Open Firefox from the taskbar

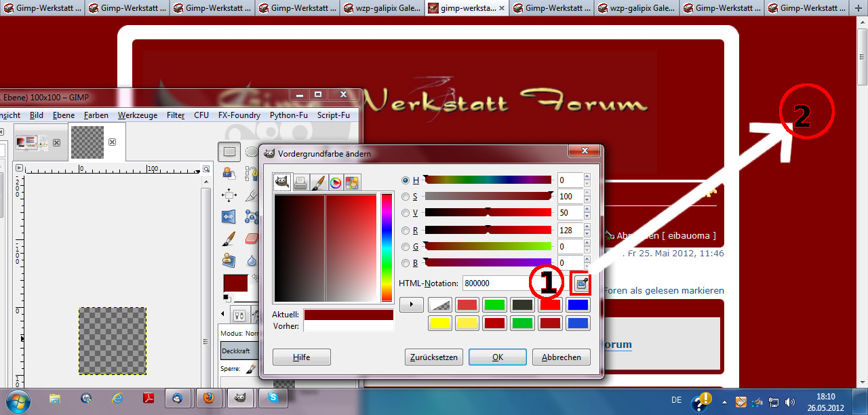(x=209, y=398)
